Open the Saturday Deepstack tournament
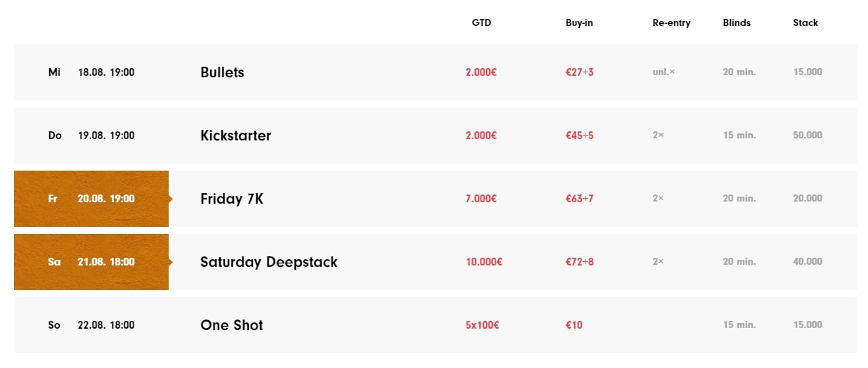The height and width of the screenshot is (368, 868). tap(268, 262)
